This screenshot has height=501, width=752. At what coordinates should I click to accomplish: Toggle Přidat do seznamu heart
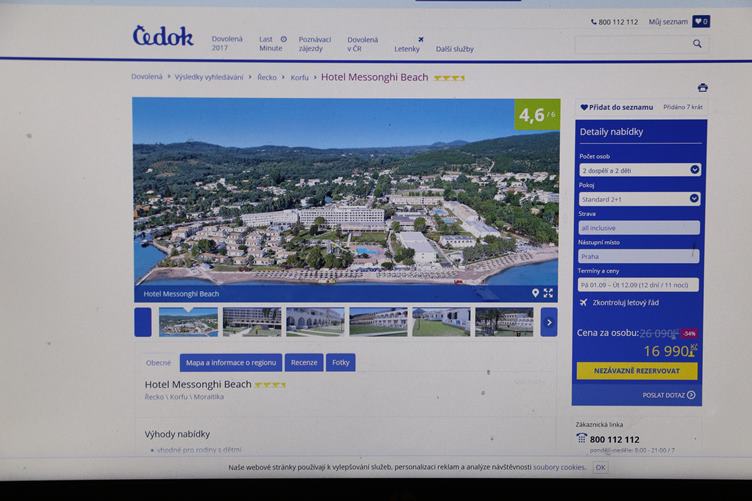tap(584, 107)
